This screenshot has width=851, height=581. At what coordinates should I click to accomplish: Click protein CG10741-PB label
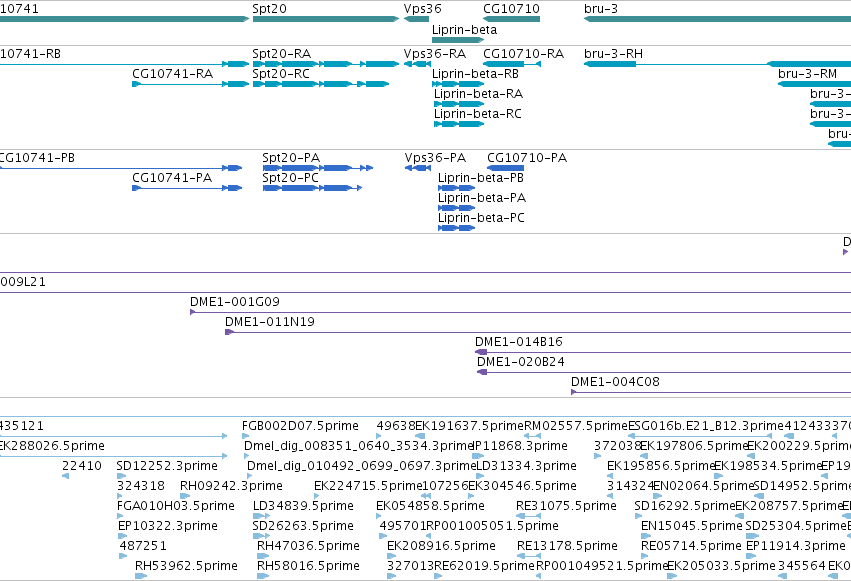pos(37,158)
